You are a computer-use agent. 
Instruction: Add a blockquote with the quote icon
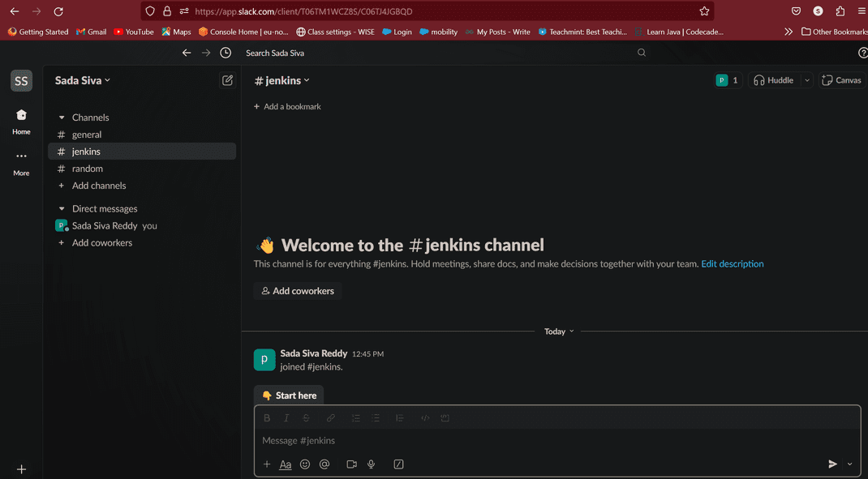point(400,418)
